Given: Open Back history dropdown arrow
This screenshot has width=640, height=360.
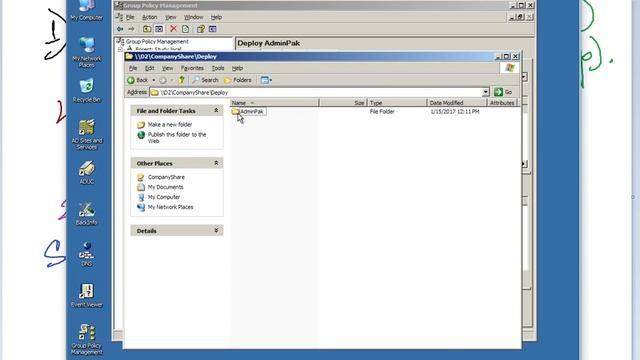Looking at the screenshot, I should coord(154,80).
